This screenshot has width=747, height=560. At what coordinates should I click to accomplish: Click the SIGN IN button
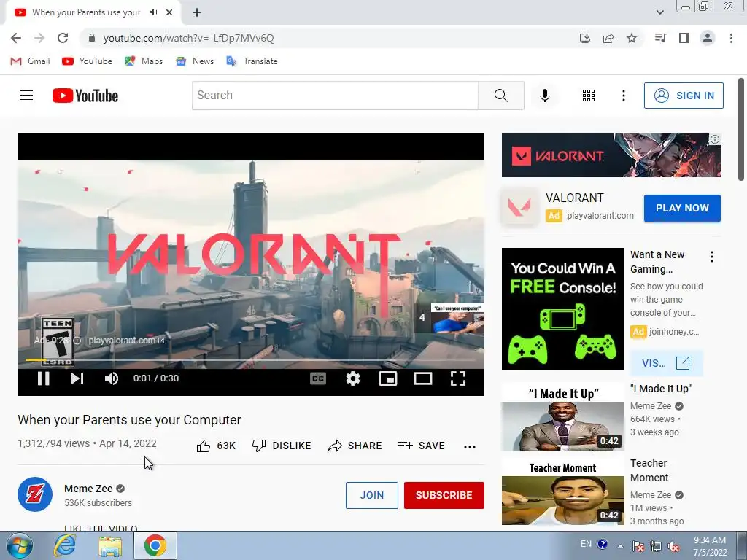684,96
